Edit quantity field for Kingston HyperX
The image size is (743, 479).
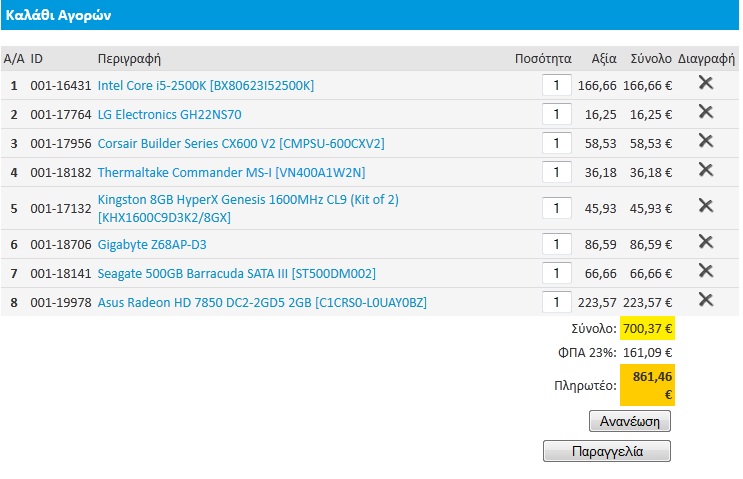pyautogui.click(x=557, y=208)
